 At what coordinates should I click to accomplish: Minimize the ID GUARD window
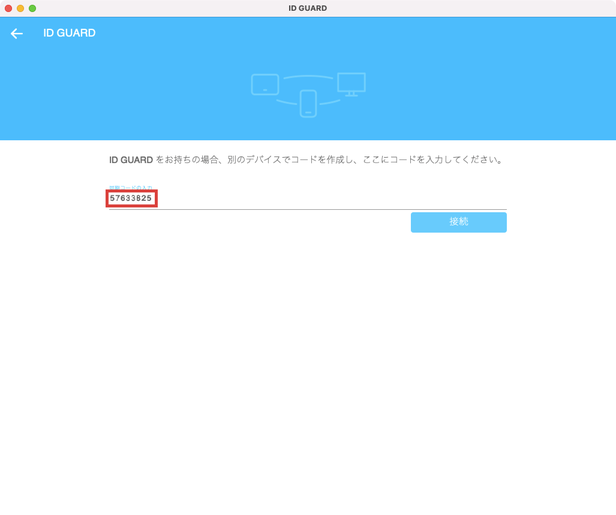coord(20,8)
